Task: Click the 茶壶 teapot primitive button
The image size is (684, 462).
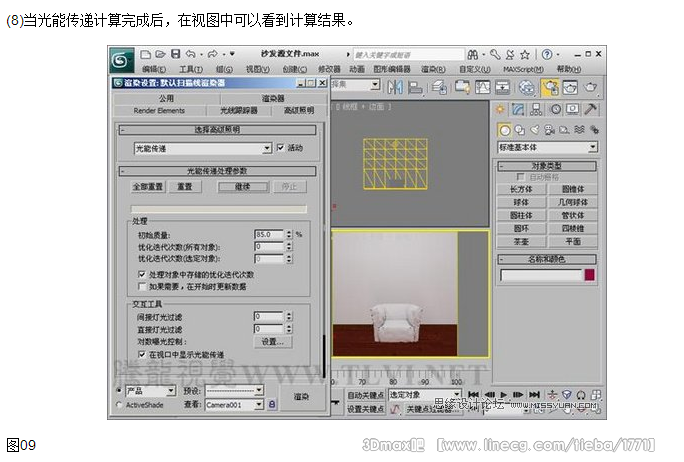Action: click(521, 242)
